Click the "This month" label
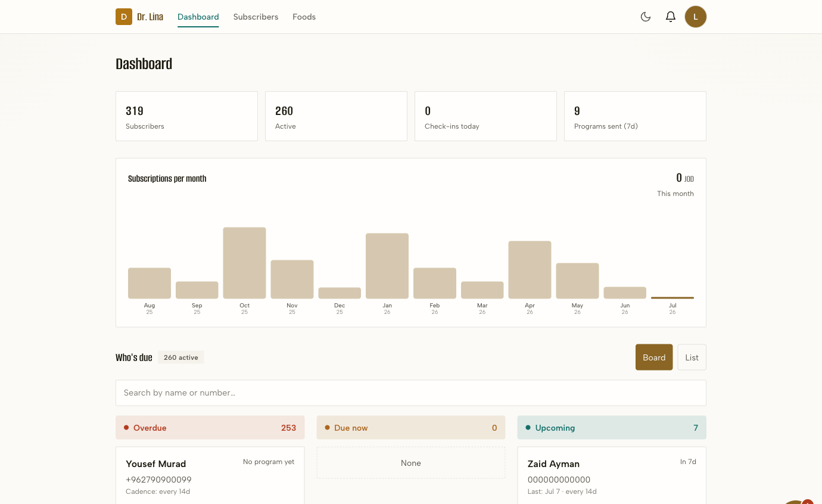Screen dimensions: 822x504 (x=675, y=194)
